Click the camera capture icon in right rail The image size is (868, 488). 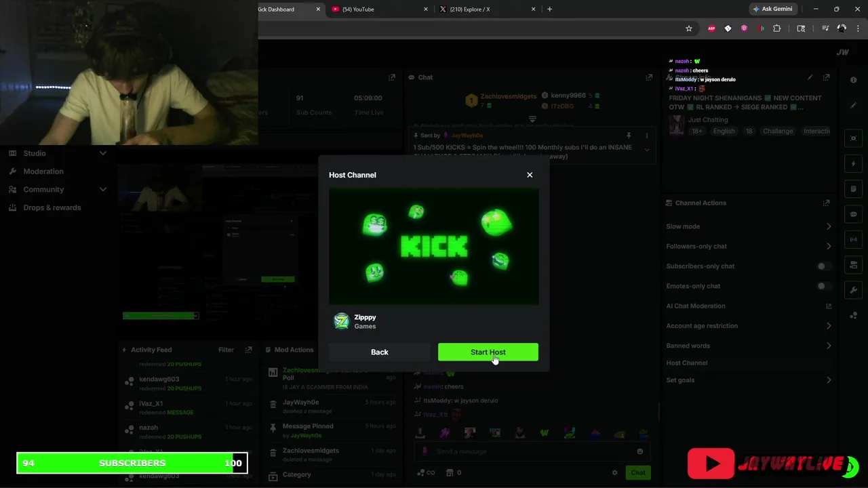(x=854, y=138)
